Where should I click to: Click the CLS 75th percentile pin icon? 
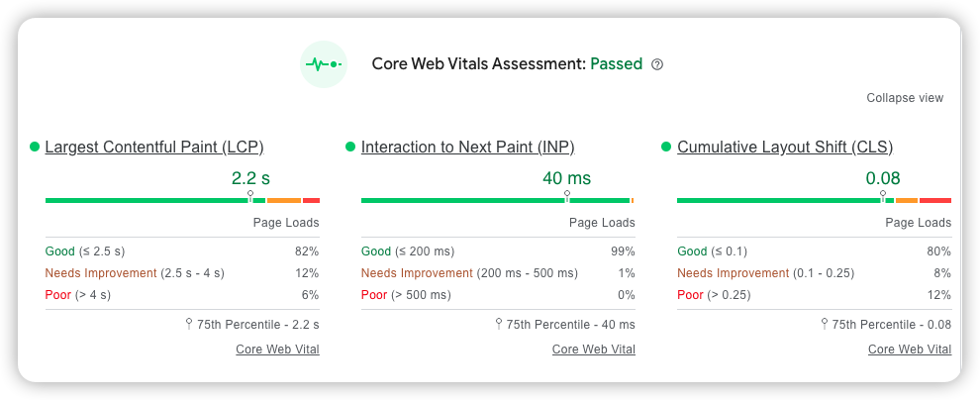[825, 324]
